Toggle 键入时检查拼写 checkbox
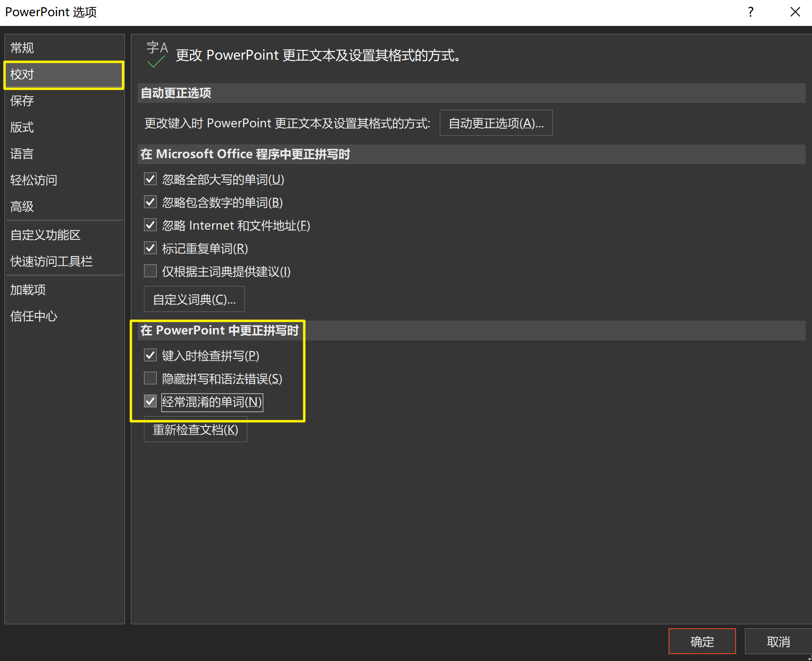The width and height of the screenshot is (812, 661). click(150, 355)
